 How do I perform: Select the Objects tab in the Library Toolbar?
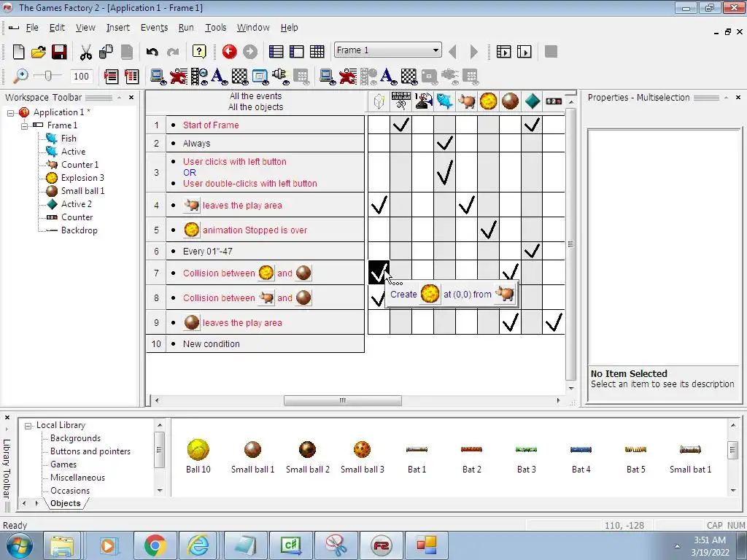[x=65, y=503]
